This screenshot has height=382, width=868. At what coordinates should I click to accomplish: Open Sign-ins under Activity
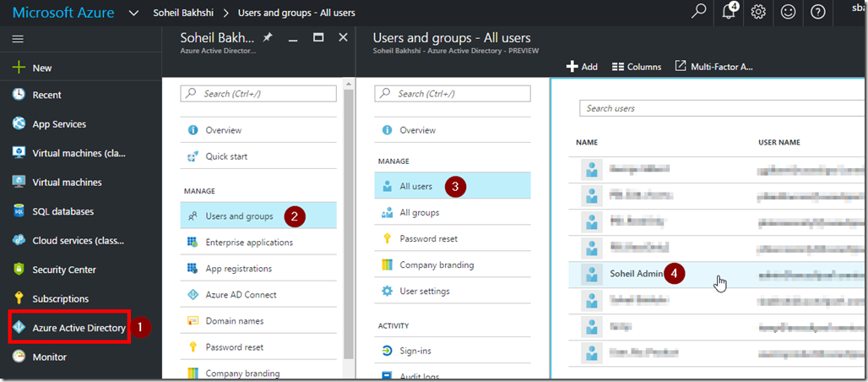tap(453, 351)
